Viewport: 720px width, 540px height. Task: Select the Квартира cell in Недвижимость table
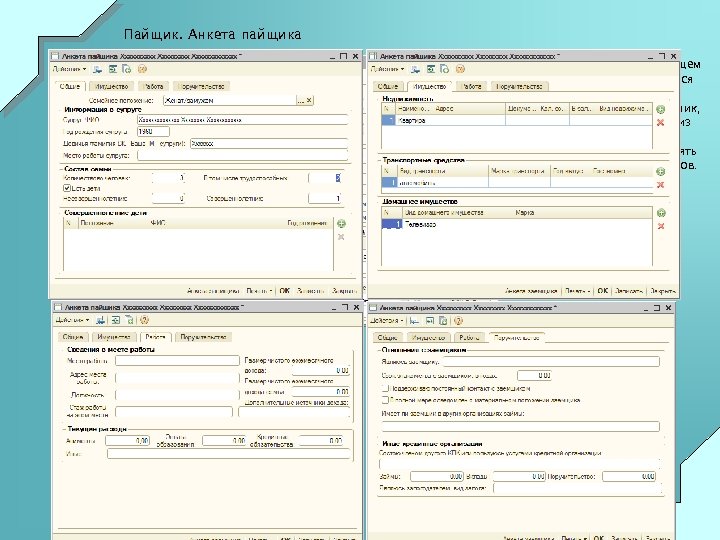point(450,120)
